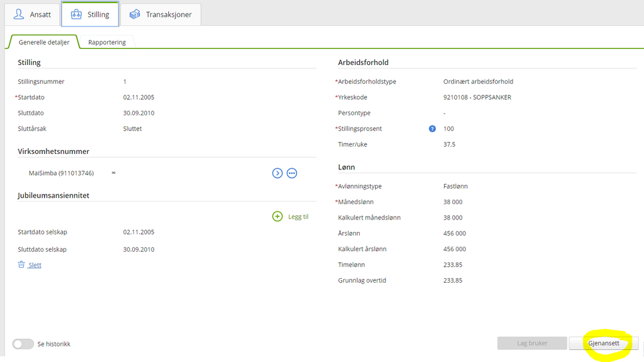The width and height of the screenshot is (644, 362).
Task: Click the Månedslønn value 38 000
Action: coord(453,202)
